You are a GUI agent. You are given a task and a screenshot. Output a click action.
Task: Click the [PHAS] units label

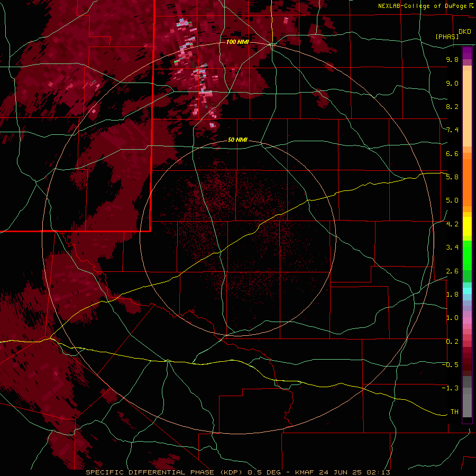click(447, 36)
